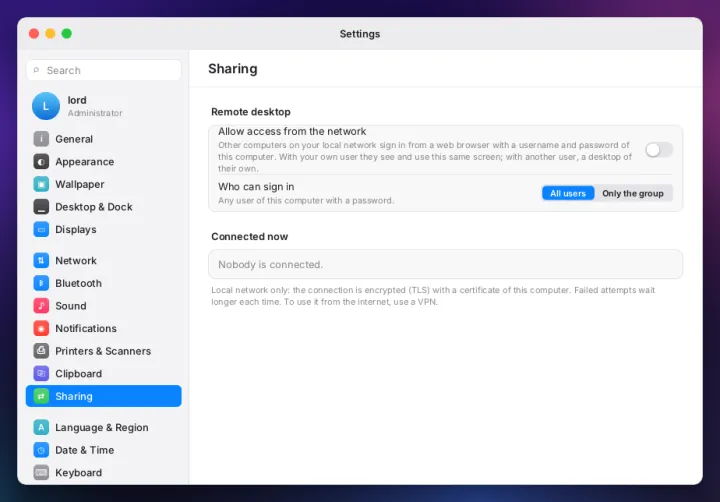Click the yellow minimize window button
This screenshot has width=720, height=502.
tap(50, 34)
